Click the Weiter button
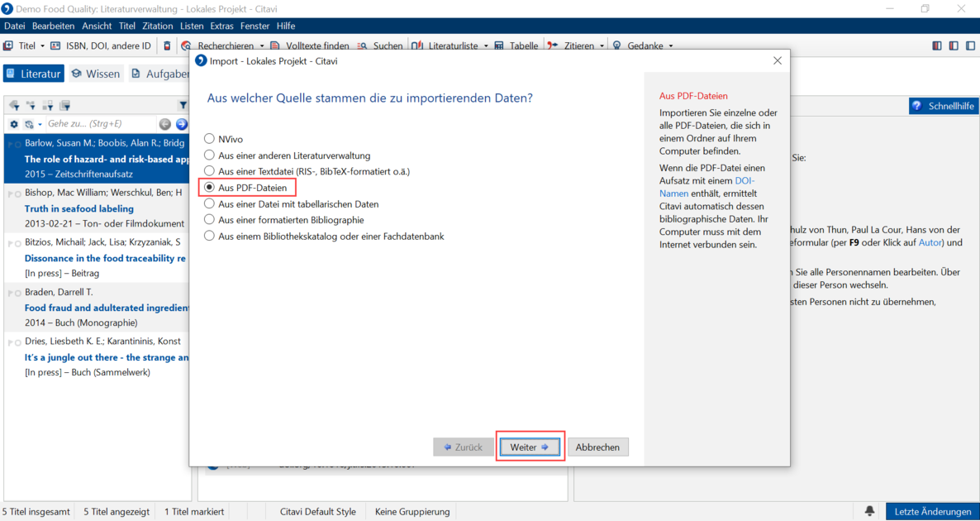The image size is (980, 521). tap(530, 447)
